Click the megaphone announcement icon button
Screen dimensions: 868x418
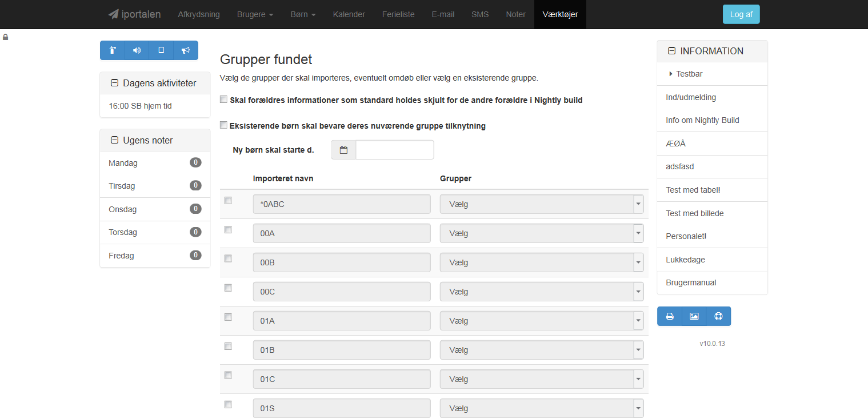point(186,50)
